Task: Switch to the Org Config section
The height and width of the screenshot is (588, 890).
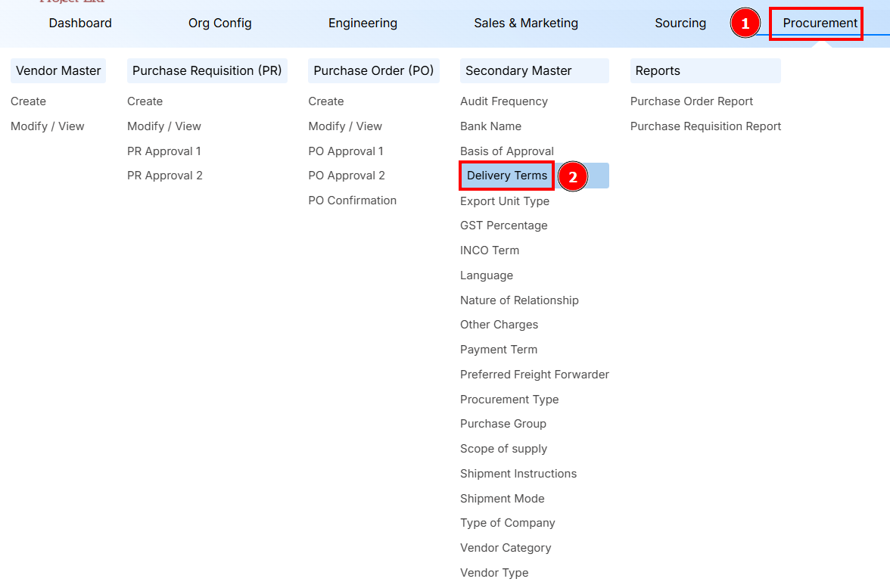Action: (x=219, y=23)
